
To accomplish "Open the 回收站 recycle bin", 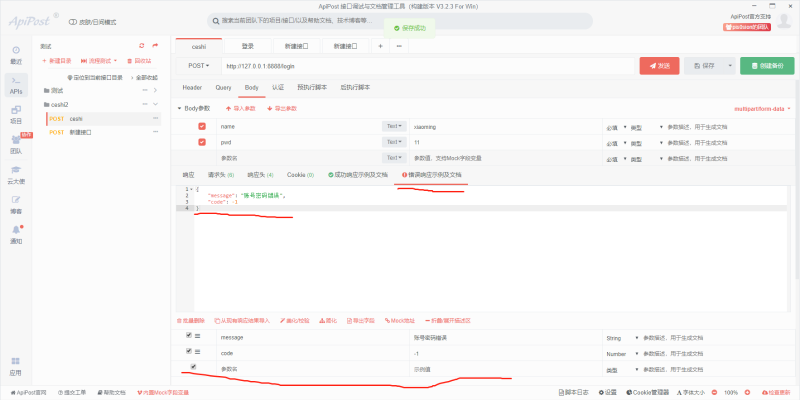I will point(139,61).
